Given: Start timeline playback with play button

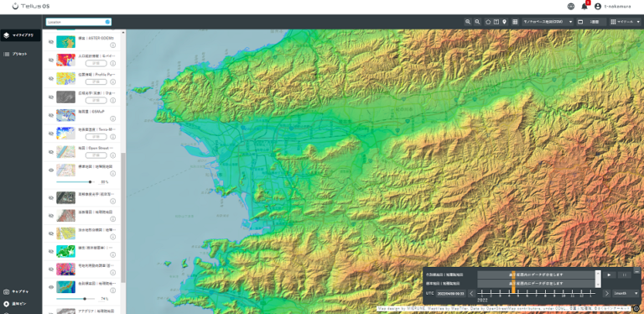Looking at the screenshot, I should point(609,275).
